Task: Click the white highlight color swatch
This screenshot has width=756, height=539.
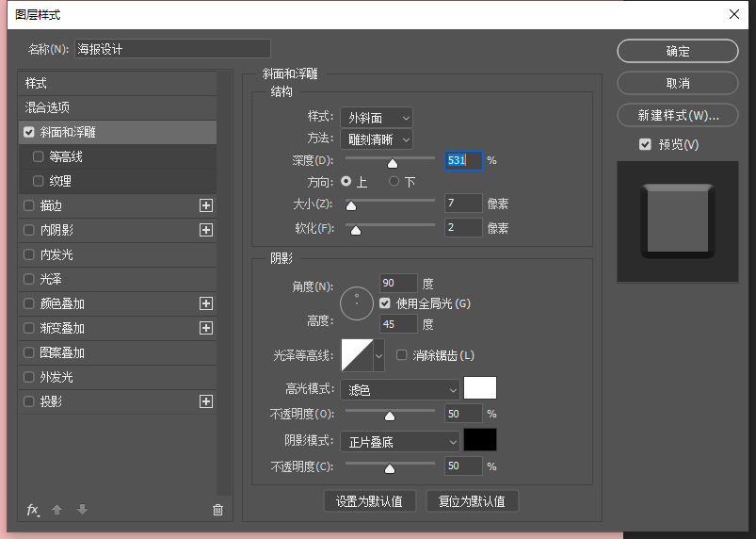Action: pyautogui.click(x=480, y=388)
